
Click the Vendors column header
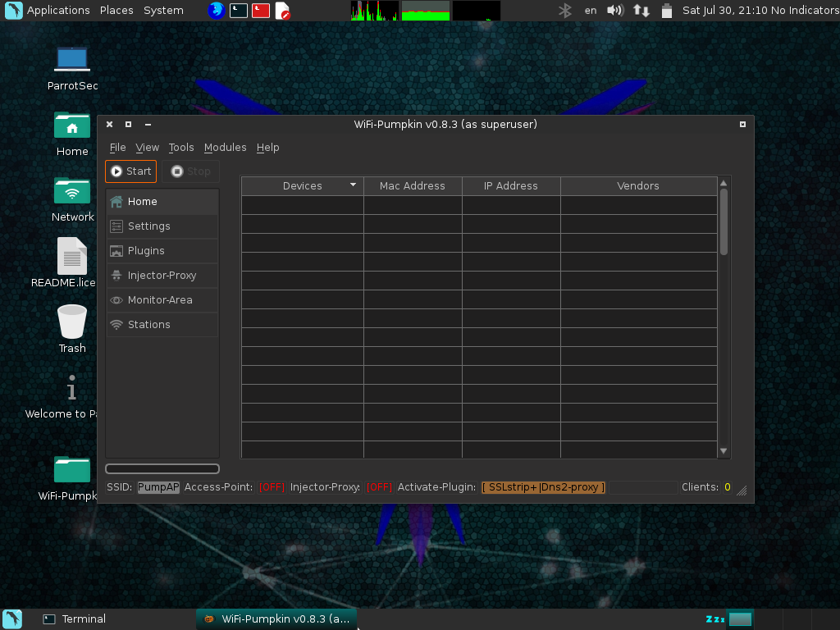pos(638,186)
